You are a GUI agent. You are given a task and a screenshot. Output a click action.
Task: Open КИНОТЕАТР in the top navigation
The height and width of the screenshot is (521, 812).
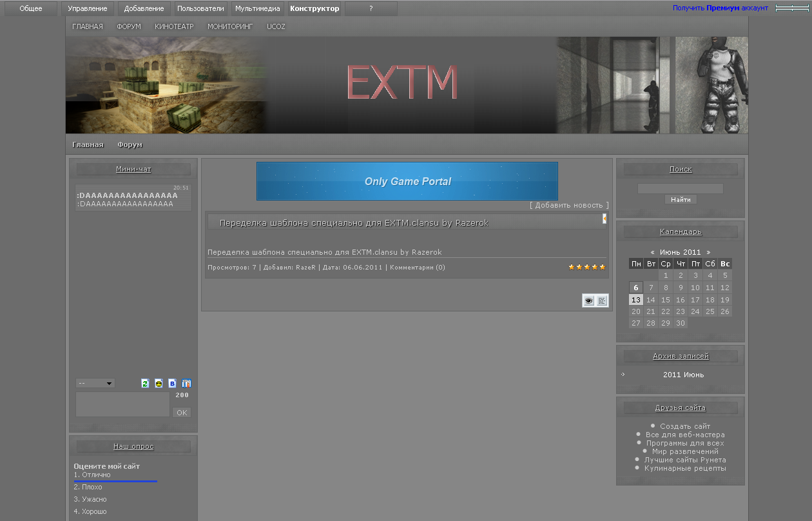click(174, 26)
